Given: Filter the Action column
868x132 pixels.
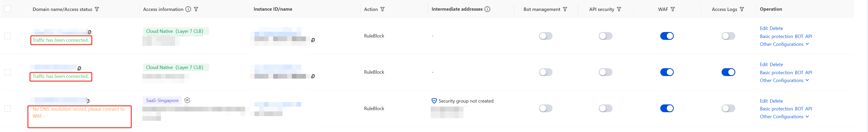Looking at the screenshot, I should point(382,9).
